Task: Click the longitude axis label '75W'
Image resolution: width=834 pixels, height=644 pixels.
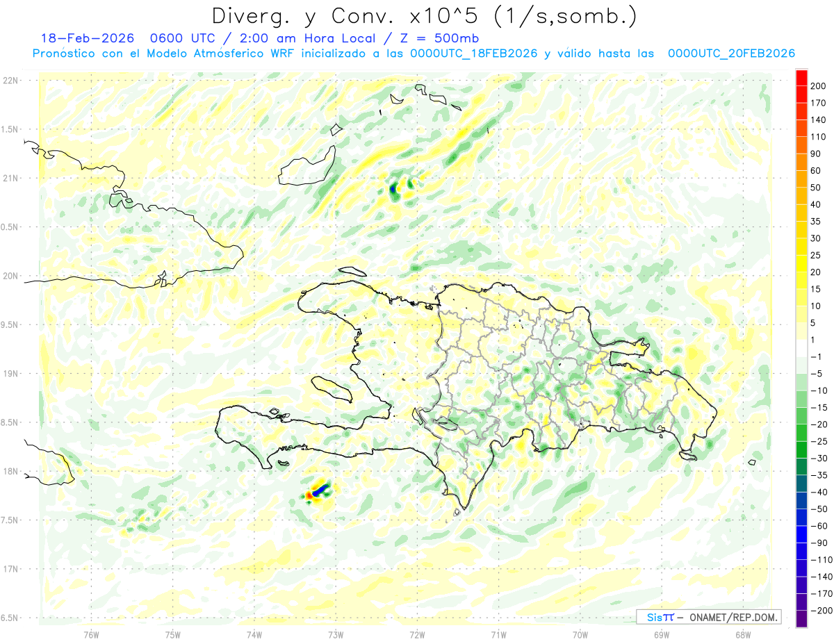Action: pyautogui.click(x=172, y=634)
